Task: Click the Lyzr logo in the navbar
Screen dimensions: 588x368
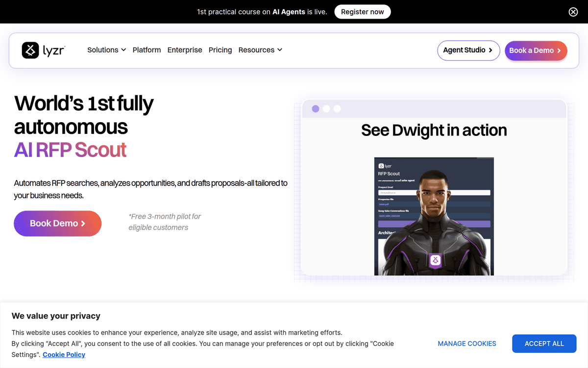Action: coord(44,50)
